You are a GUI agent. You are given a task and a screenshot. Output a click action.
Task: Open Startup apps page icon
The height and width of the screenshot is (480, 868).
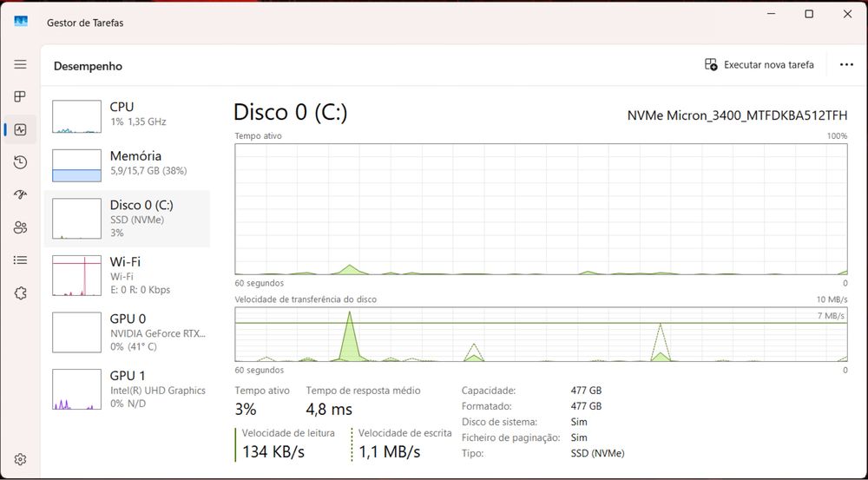[x=20, y=194]
